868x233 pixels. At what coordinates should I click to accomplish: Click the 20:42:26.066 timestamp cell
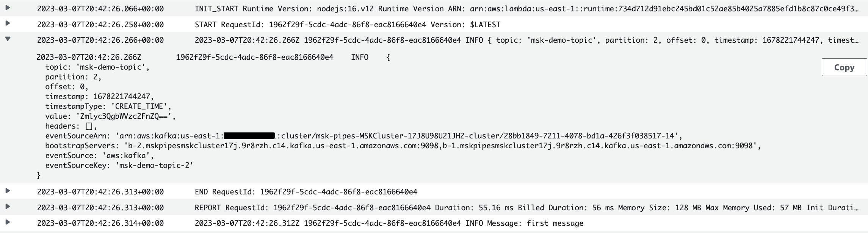100,9
